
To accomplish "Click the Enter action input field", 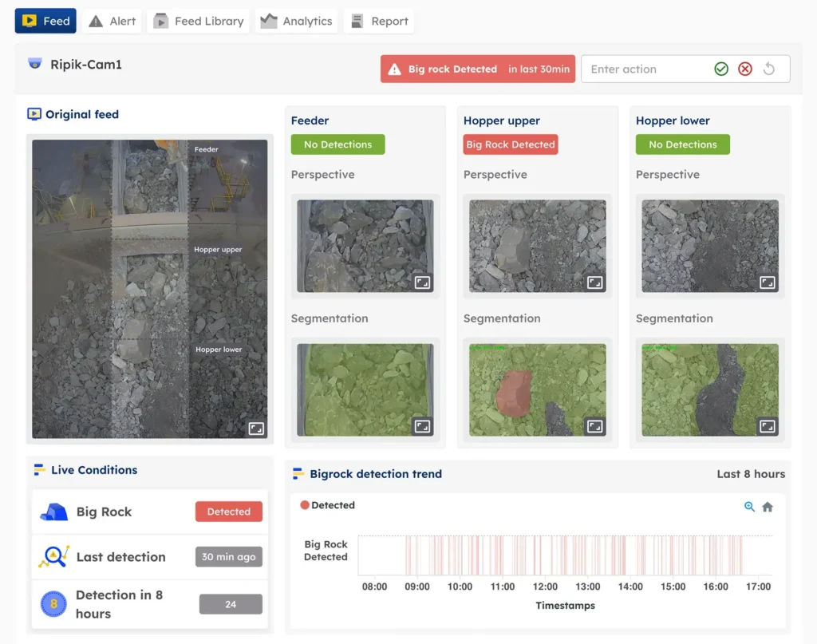I will 645,69.
